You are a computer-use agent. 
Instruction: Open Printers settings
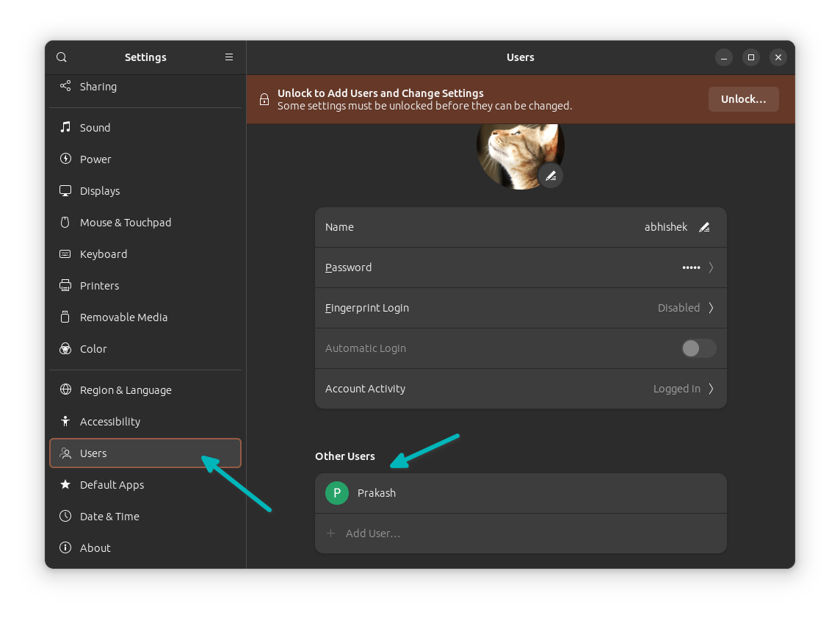coord(99,285)
